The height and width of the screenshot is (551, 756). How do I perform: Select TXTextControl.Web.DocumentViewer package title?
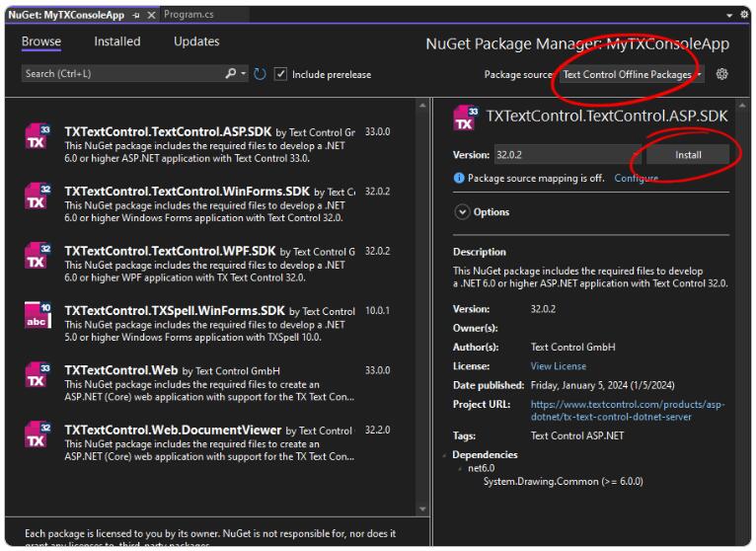click(x=173, y=430)
